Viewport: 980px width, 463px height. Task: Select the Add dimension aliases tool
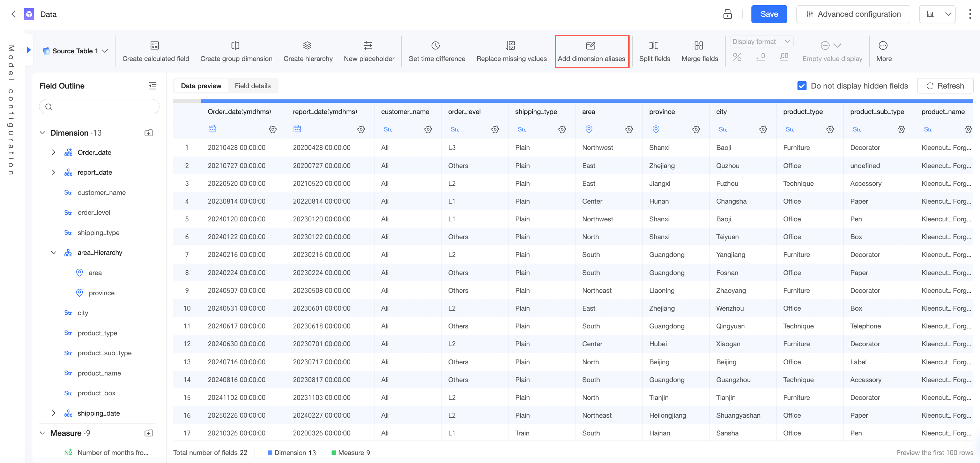(591, 51)
